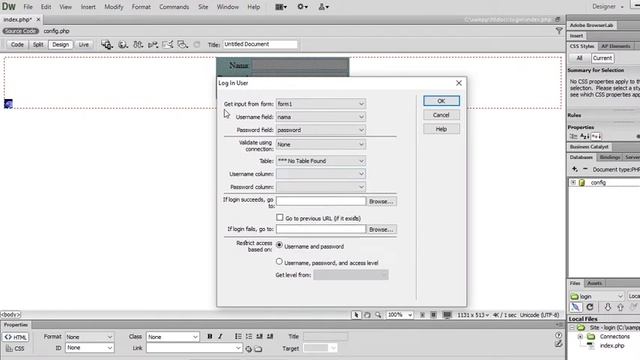Click Browse for File folder icon
640x360 pixels.
click(x=258, y=349)
